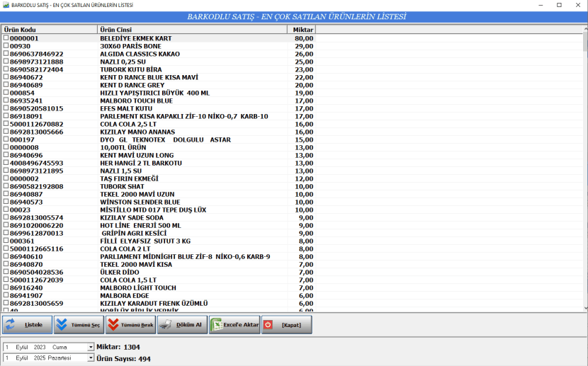Select GRİPİN AGRI KESİCİ row
The height and width of the screenshot is (366, 588).
158,233
